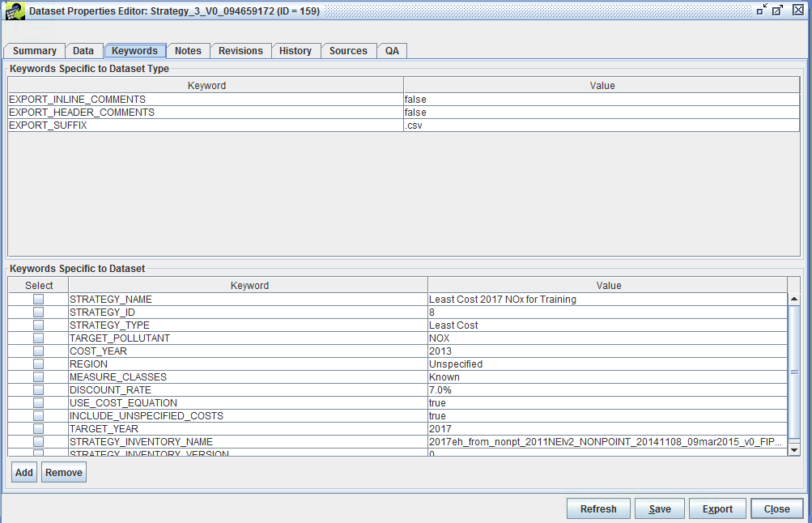Viewport: 812px width, 523px height.
Task: Check the Select box for STRATEGY_NAME
Action: click(38, 299)
